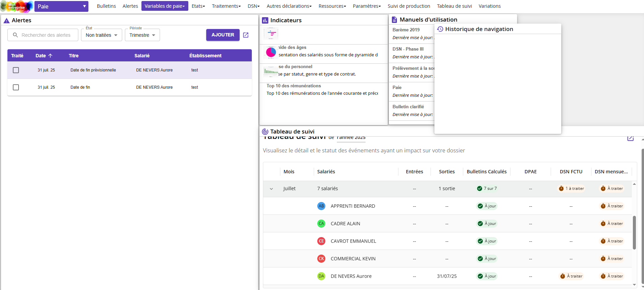Click the Date column sort arrow
Image resolution: width=644 pixels, height=290 pixels.
(50, 56)
